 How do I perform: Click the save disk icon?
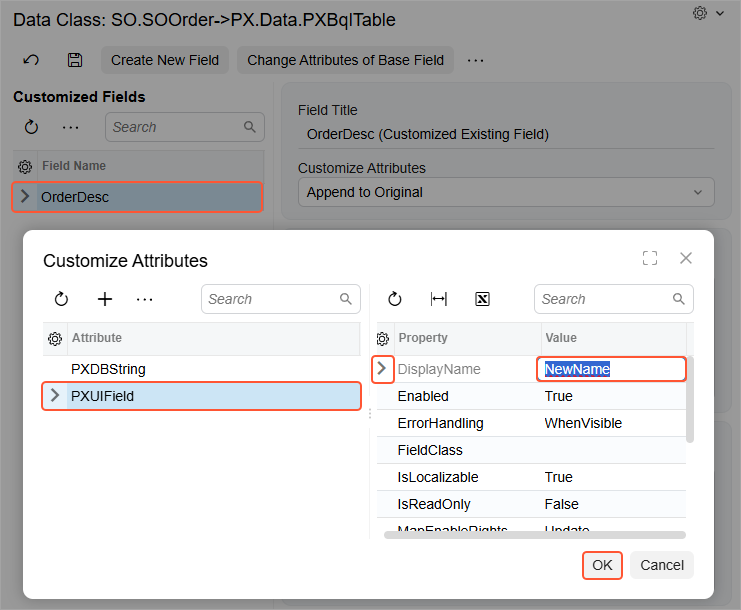pyautogui.click(x=75, y=60)
